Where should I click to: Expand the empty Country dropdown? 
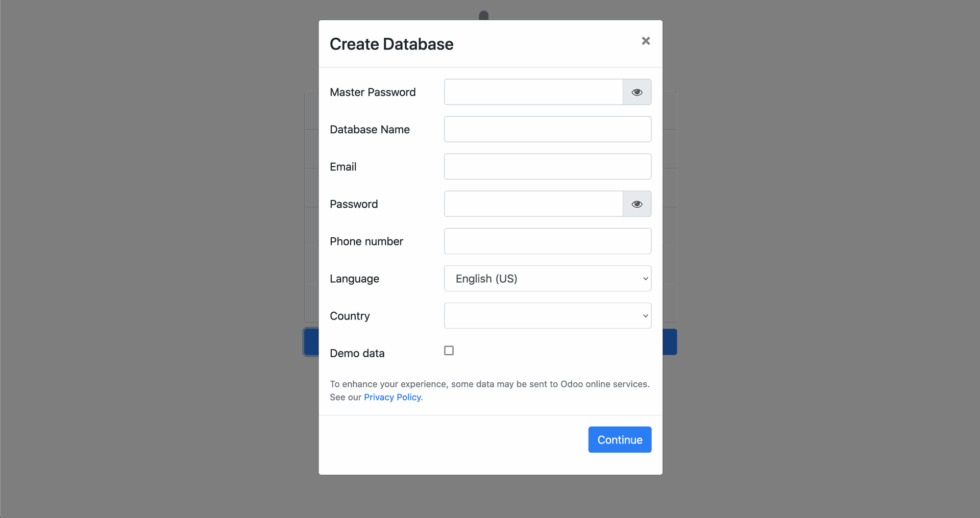coord(547,316)
